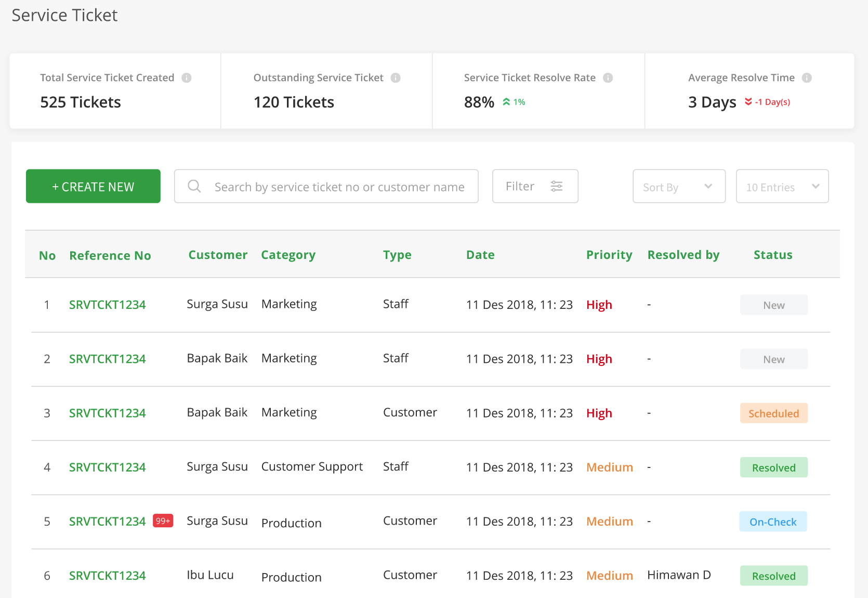The image size is (868, 598).
Task: Click info icon beside Average Resolve Time
Action: pos(807,78)
